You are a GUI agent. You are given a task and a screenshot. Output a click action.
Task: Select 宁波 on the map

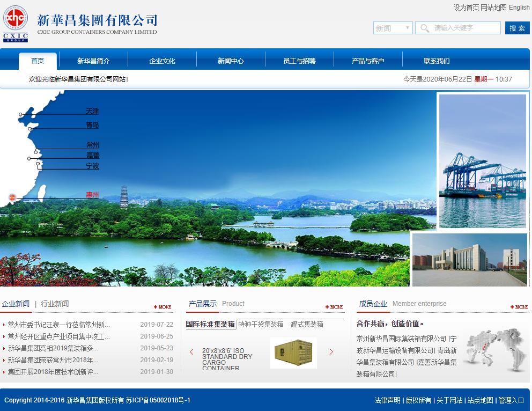[92, 166]
